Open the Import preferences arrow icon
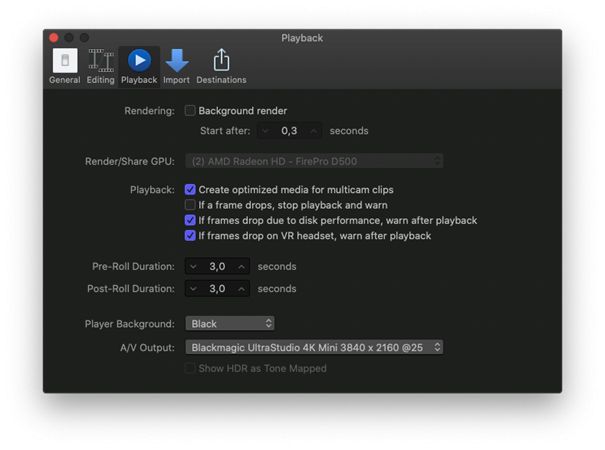This screenshot has height=450, width=605. [x=177, y=61]
